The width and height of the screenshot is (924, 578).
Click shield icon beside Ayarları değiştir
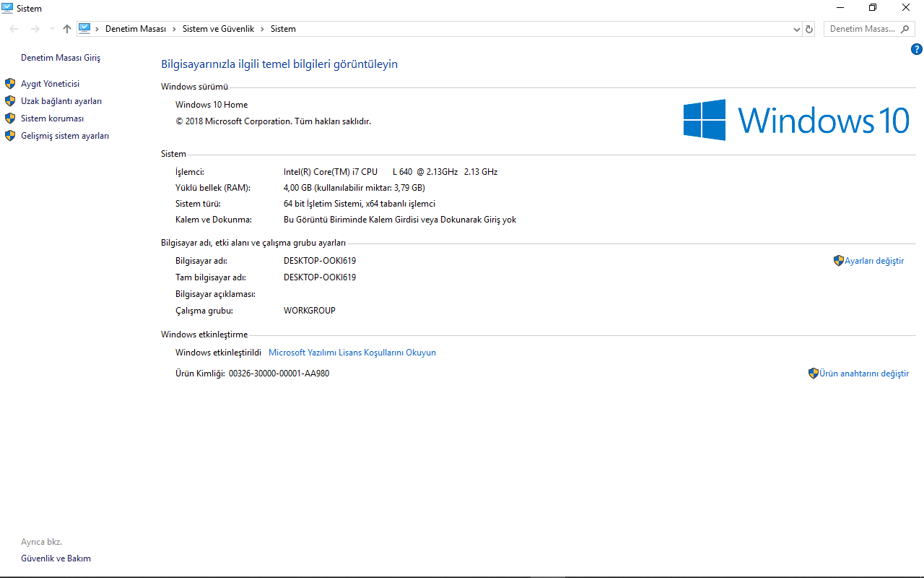pyautogui.click(x=839, y=261)
